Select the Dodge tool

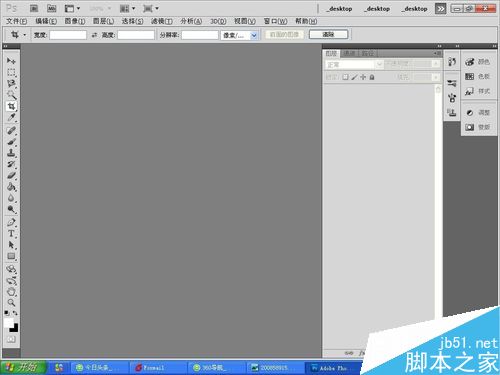pos(11,209)
